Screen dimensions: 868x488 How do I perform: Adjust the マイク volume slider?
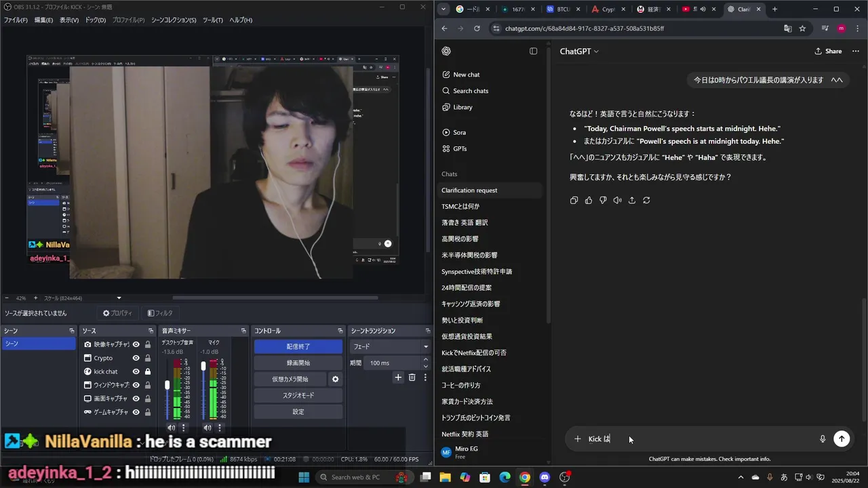[203, 366]
